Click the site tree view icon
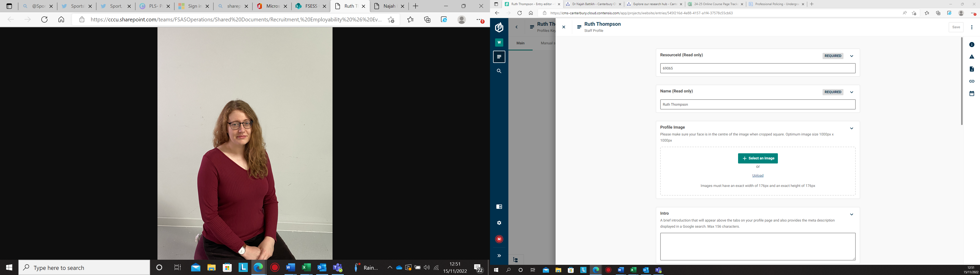Viewport: 980px width, 275px height. pos(516,260)
